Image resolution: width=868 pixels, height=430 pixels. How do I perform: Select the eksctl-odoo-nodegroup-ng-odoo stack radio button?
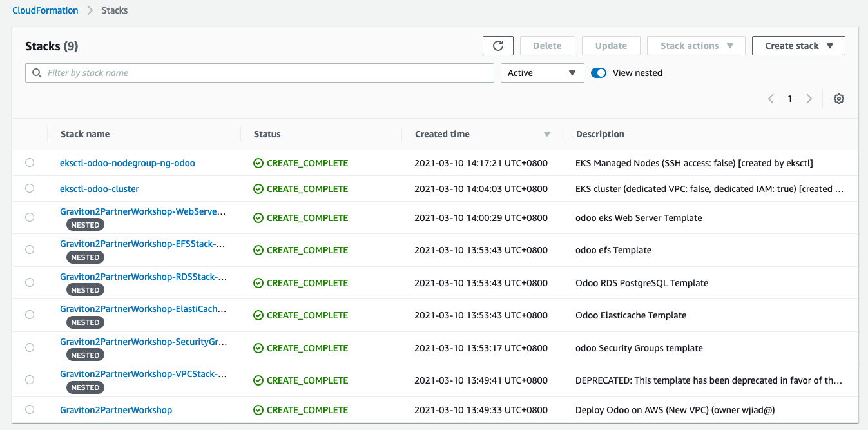pos(29,162)
